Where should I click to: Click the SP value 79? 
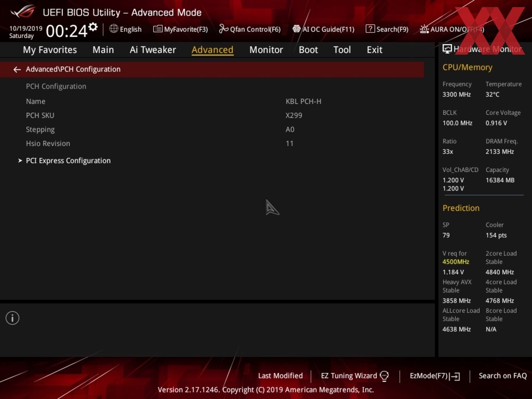point(446,235)
